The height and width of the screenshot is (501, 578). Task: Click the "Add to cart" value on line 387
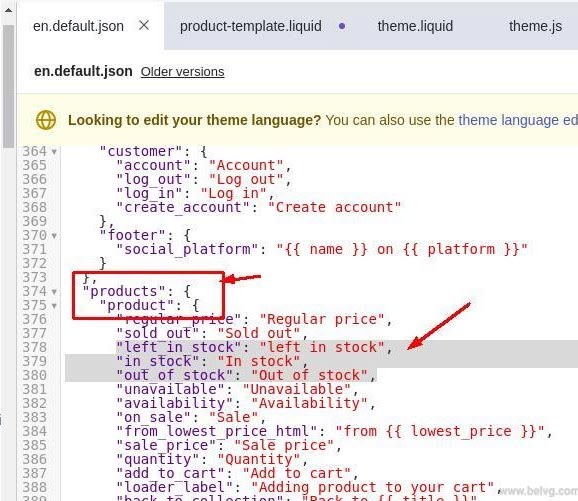297,474
